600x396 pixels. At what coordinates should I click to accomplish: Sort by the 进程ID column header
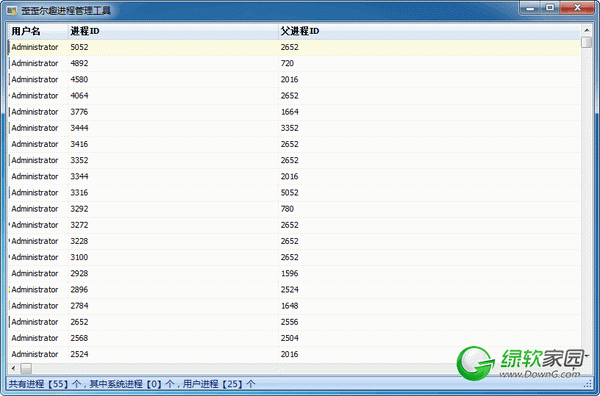pyautogui.click(x=173, y=31)
